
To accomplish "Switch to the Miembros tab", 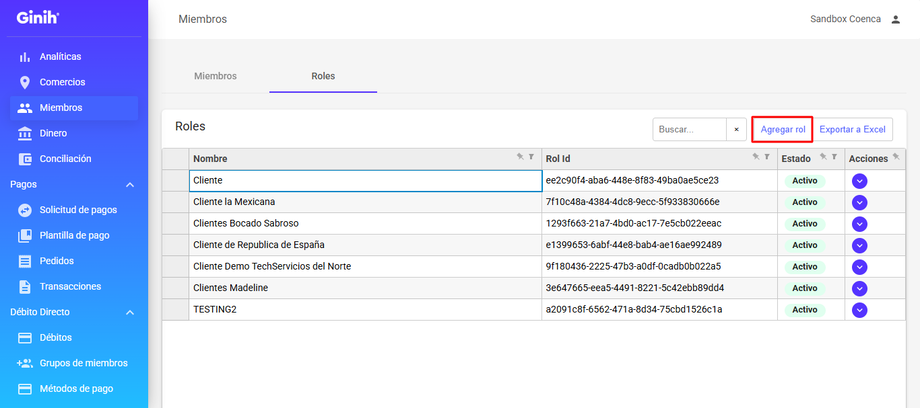I will pyautogui.click(x=215, y=76).
